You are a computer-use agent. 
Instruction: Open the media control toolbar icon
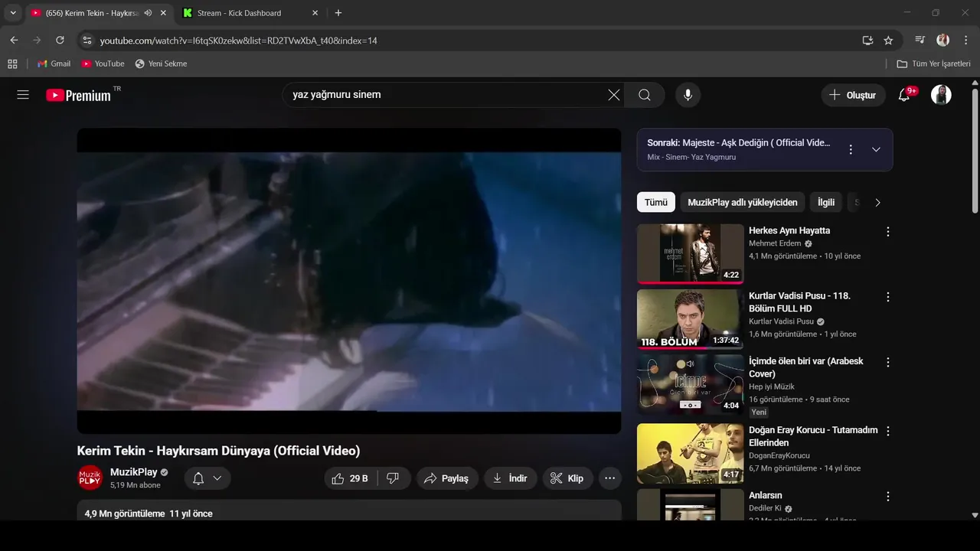pos(920,41)
